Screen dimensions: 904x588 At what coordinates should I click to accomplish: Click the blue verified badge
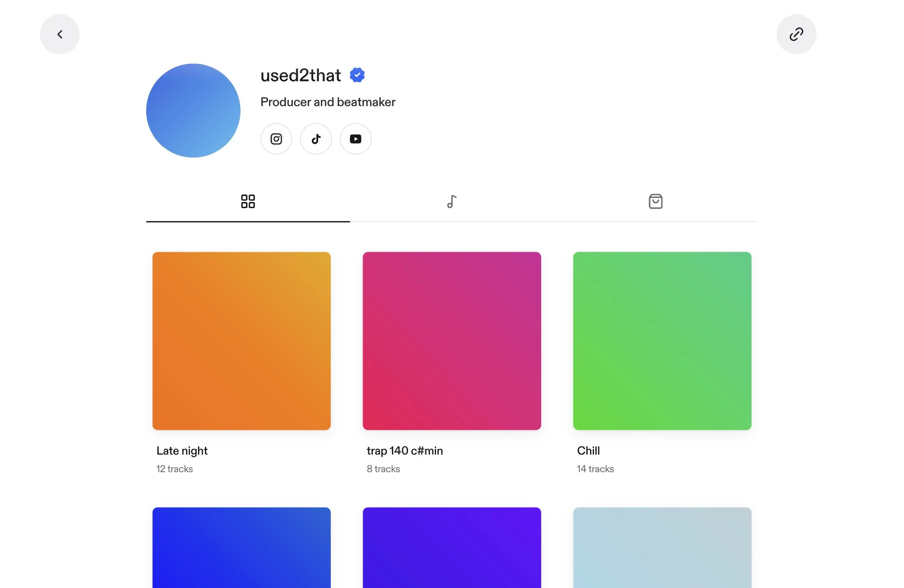point(357,75)
